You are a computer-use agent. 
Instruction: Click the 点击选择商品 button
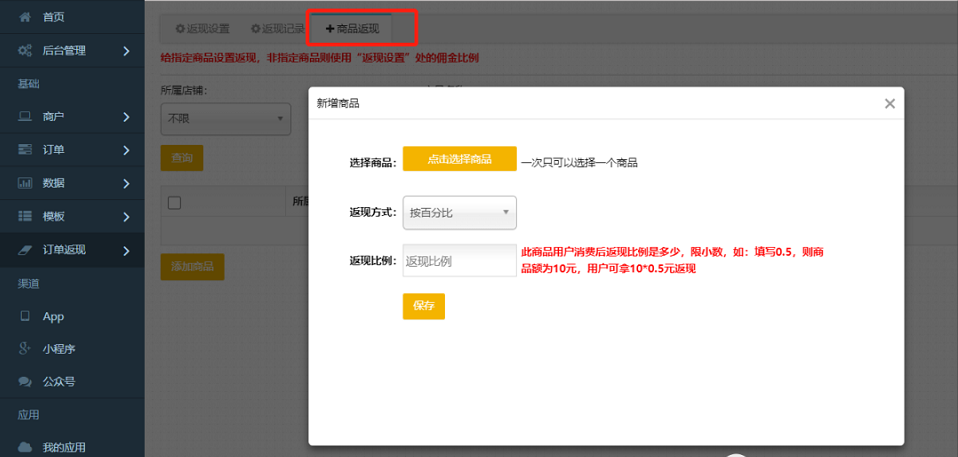click(459, 159)
